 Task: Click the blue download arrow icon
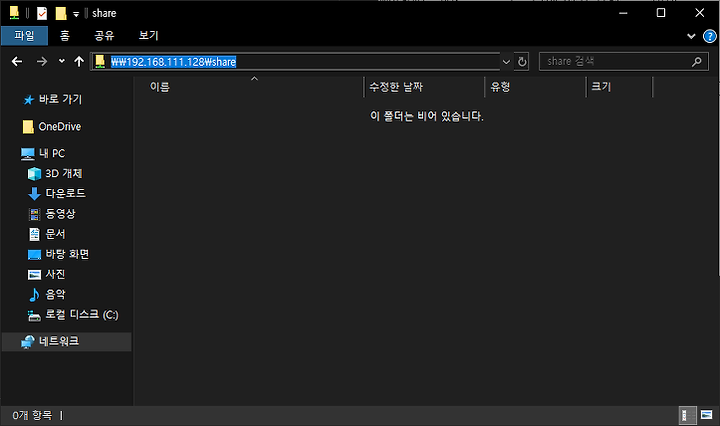[x=34, y=194]
